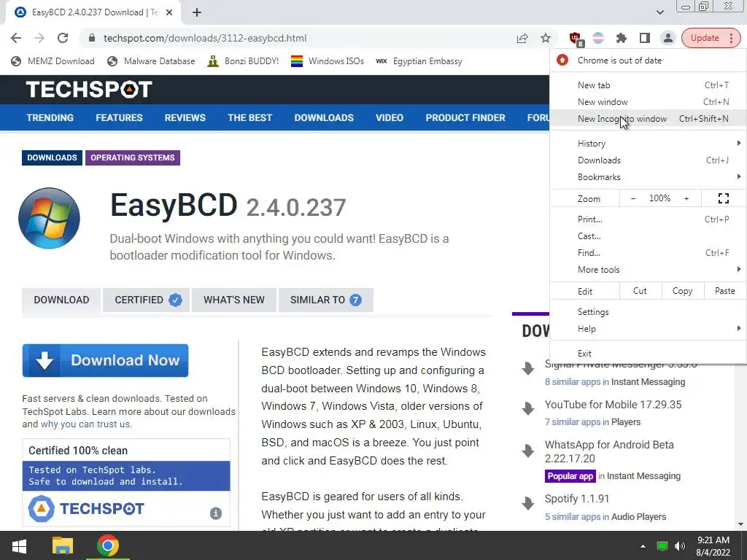Click the taskbar clock and date
This screenshot has height=560, width=747.
[x=713, y=546]
